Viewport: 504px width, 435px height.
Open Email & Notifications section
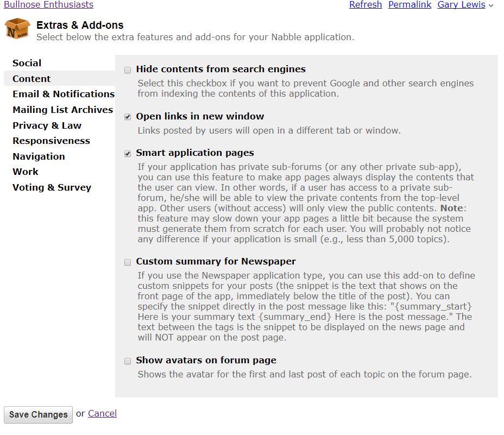click(64, 94)
